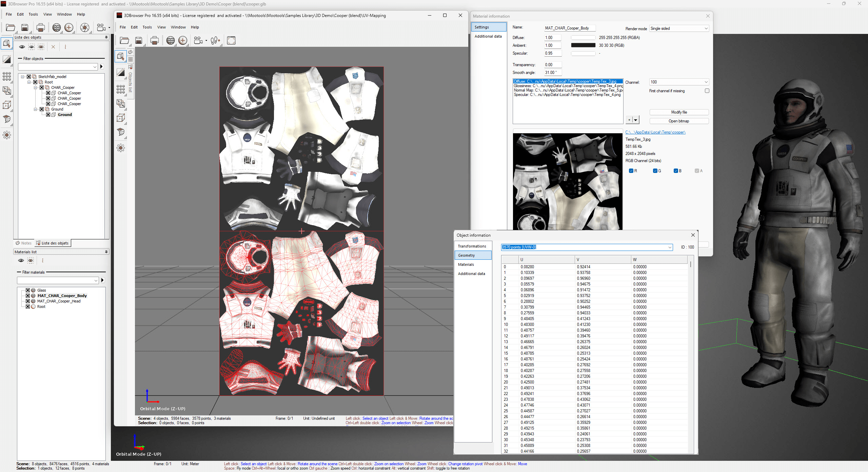Image resolution: width=868 pixels, height=472 pixels.
Task: Print icon in UV-Mapping window toolbar
Action: (154, 41)
